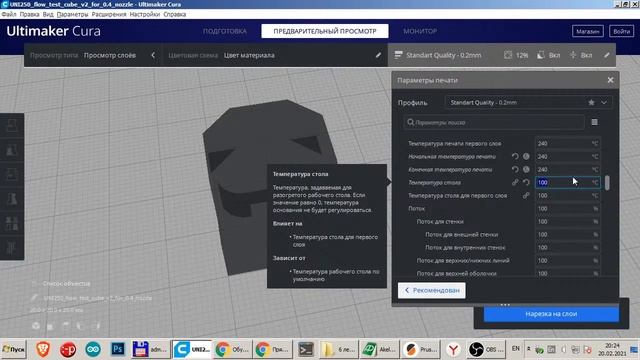Click the Поток value field

pos(567,209)
